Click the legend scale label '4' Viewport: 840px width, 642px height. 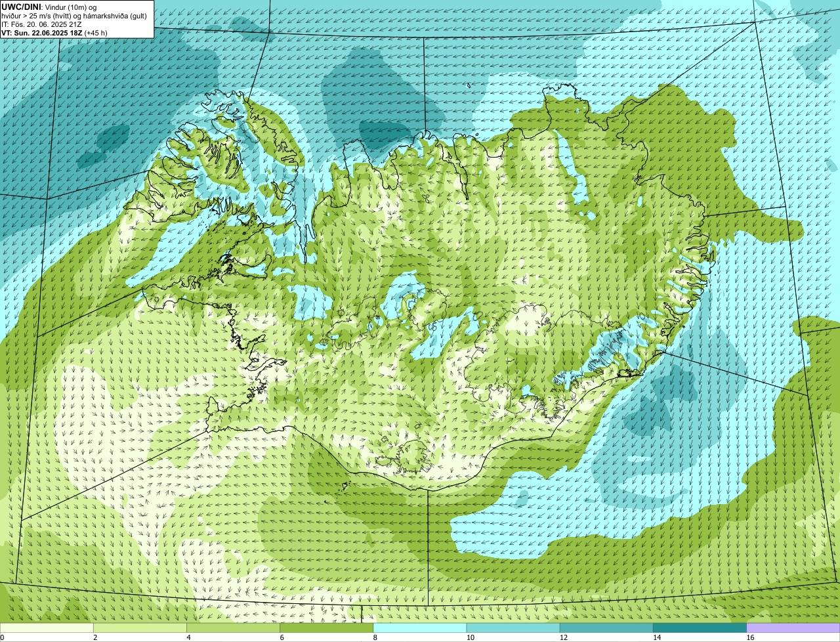coord(188,637)
